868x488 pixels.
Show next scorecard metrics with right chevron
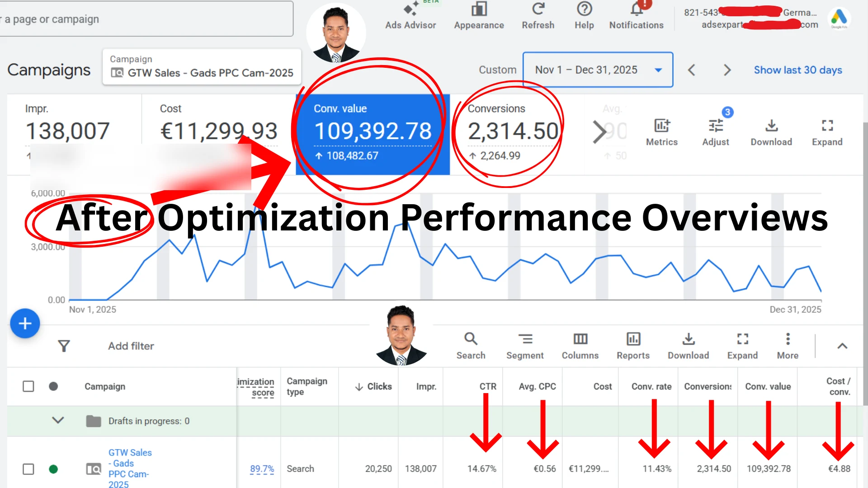pos(599,132)
